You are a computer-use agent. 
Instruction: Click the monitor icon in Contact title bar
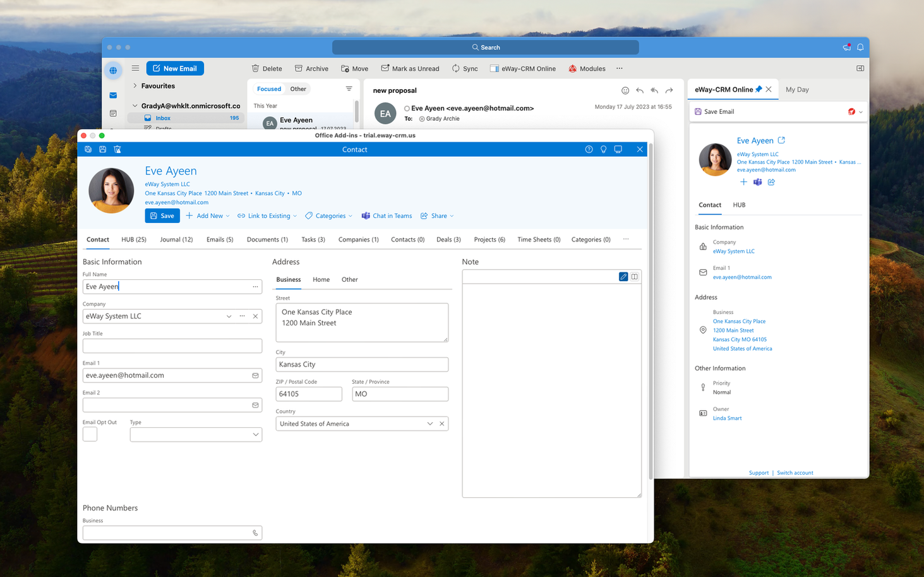pos(618,150)
